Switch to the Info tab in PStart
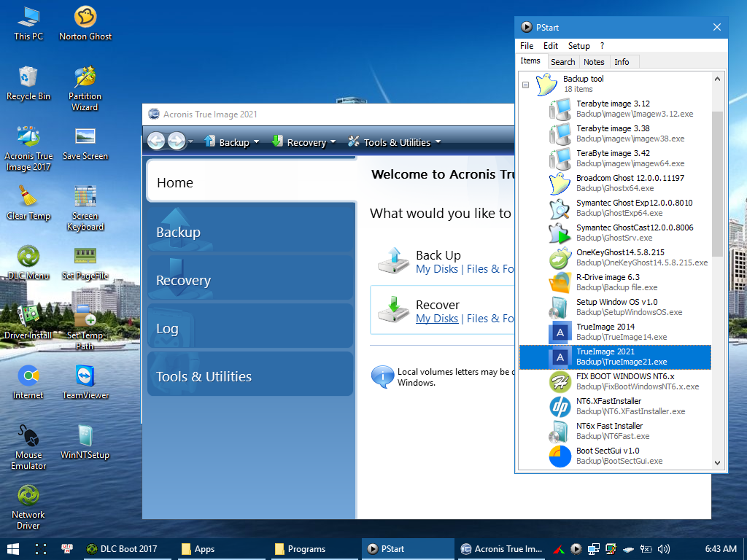The image size is (747, 560). tap(622, 62)
